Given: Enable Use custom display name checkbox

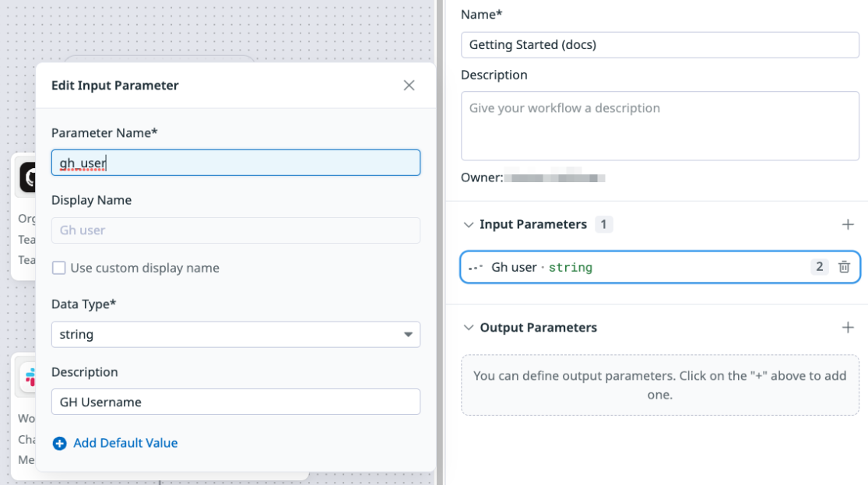Looking at the screenshot, I should click(x=58, y=268).
